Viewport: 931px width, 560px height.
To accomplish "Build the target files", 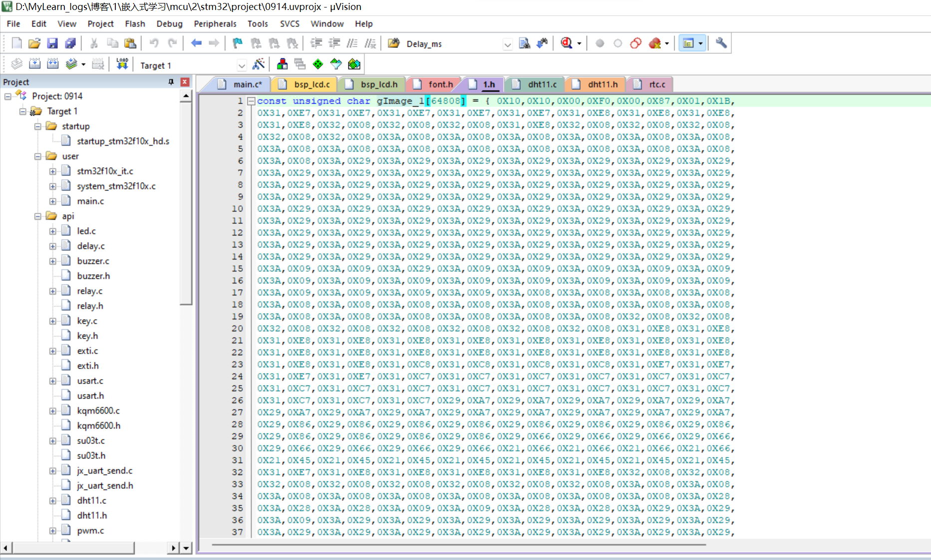I will click(x=34, y=64).
